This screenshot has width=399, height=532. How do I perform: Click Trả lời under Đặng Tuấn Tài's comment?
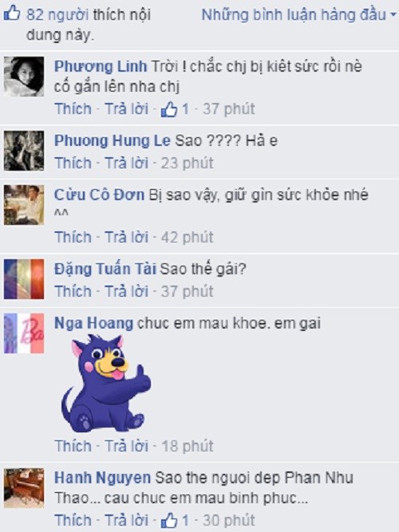[126, 291]
